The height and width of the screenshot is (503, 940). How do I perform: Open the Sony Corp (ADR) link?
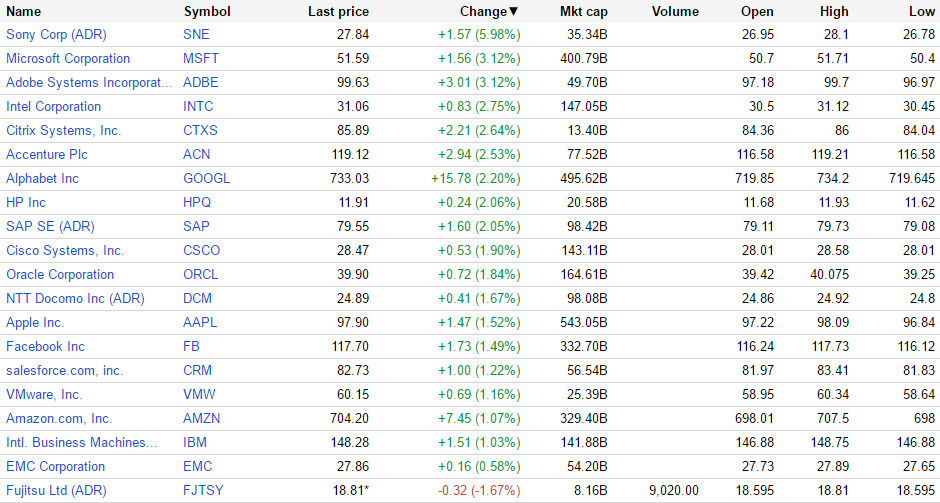coord(56,34)
